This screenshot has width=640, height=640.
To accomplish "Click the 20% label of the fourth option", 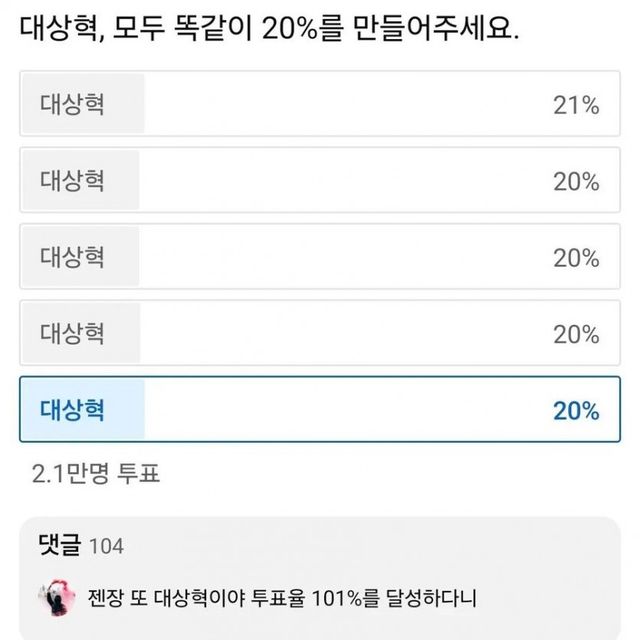I will tap(576, 334).
